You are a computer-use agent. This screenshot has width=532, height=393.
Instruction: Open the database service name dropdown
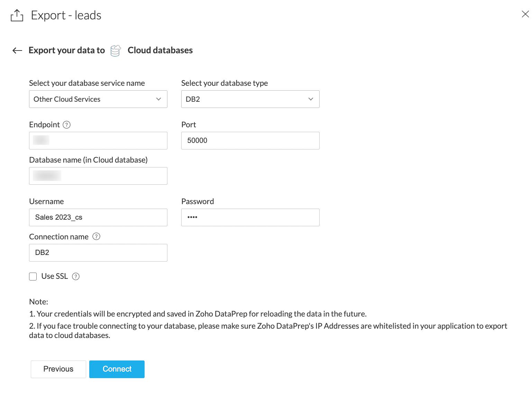coord(98,99)
